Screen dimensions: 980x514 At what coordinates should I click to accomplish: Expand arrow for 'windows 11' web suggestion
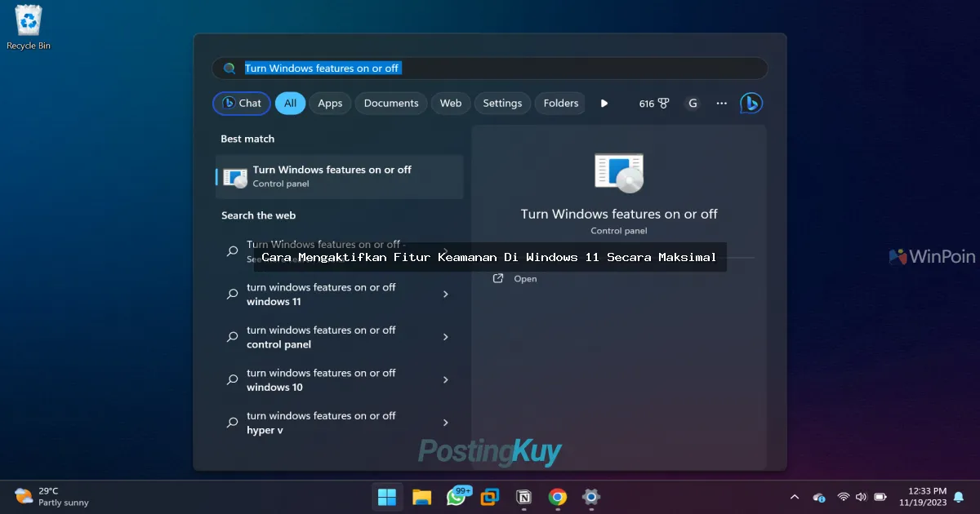(x=445, y=294)
